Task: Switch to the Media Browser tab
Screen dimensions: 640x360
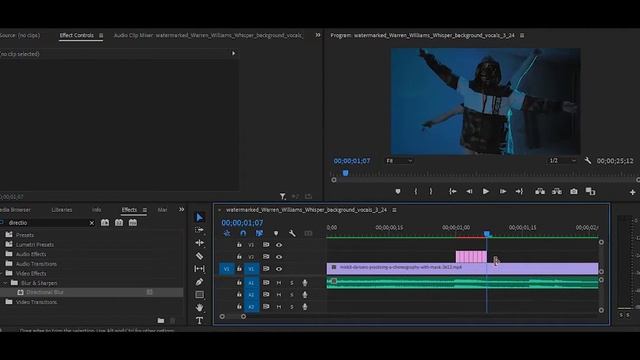Action: point(15,210)
